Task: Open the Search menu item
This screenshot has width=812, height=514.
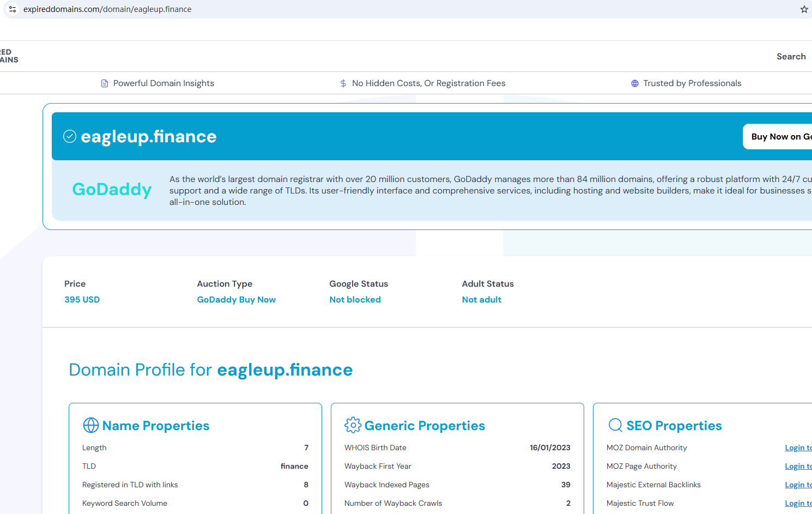Action: (x=791, y=57)
